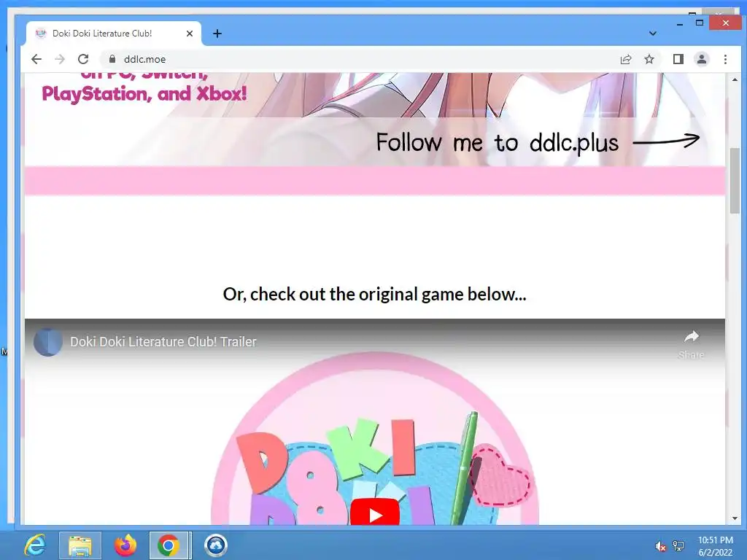The height and width of the screenshot is (560, 747).
Task: Minimize the Chrome window
Action: [x=680, y=23]
